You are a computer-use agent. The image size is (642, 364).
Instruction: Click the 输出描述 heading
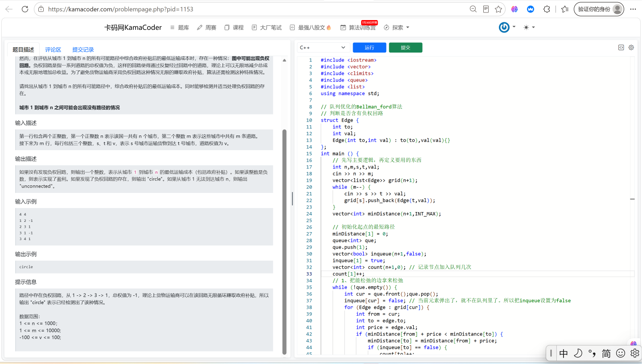26,159
